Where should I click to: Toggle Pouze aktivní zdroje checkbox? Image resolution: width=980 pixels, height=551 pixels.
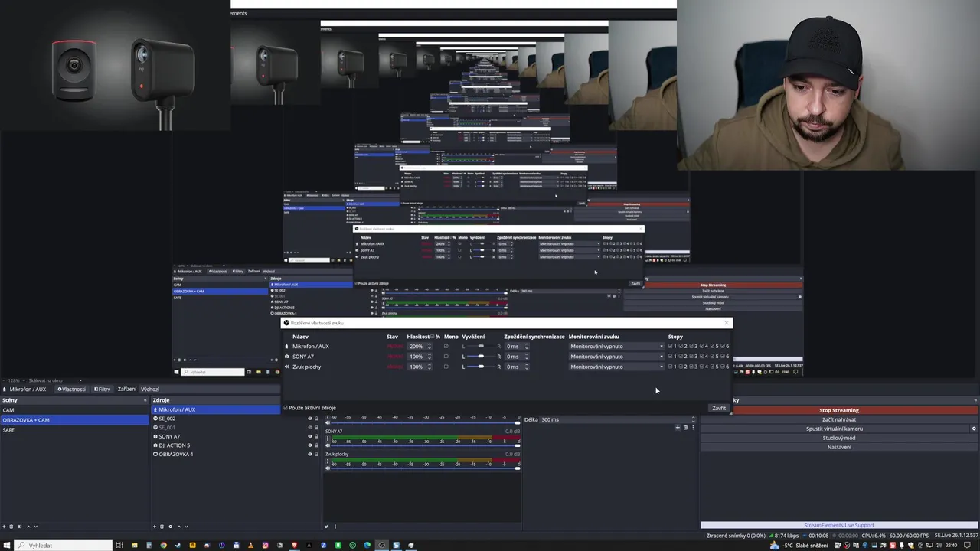pos(286,408)
